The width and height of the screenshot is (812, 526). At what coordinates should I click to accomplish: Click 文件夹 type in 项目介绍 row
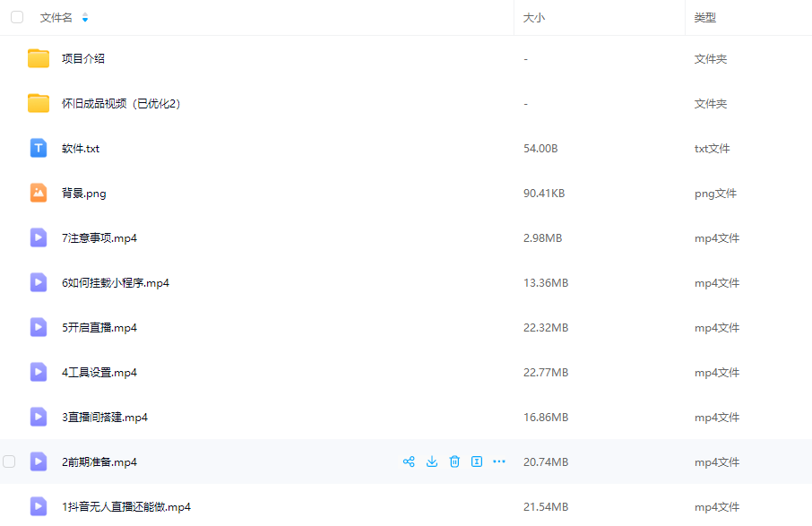[711, 59]
